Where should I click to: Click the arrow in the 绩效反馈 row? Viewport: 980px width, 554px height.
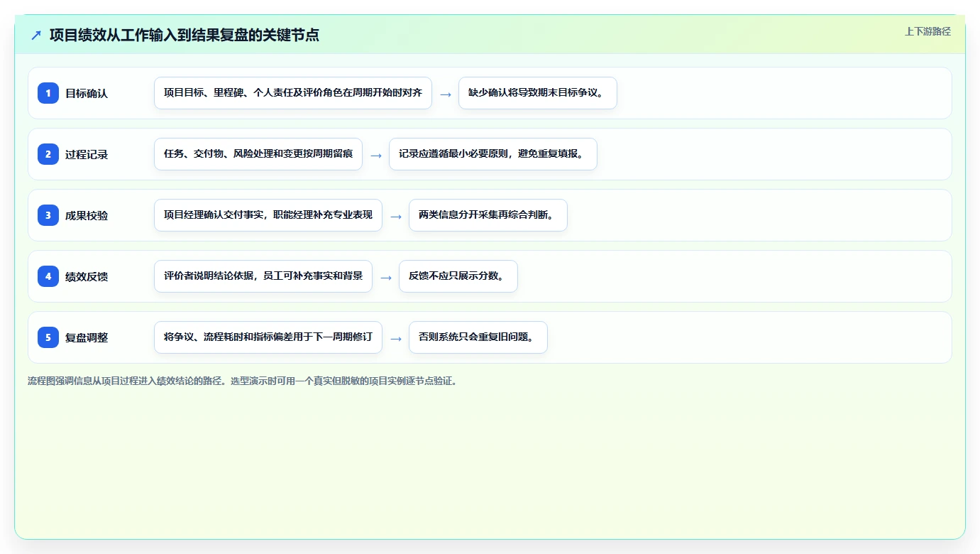pyautogui.click(x=386, y=277)
